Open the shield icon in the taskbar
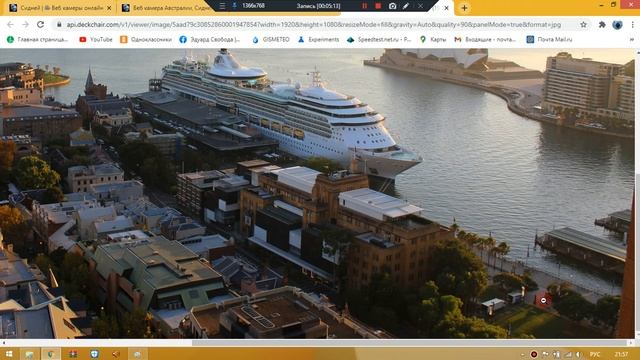Viewport: 640px width, 360px height. tap(94, 353)
